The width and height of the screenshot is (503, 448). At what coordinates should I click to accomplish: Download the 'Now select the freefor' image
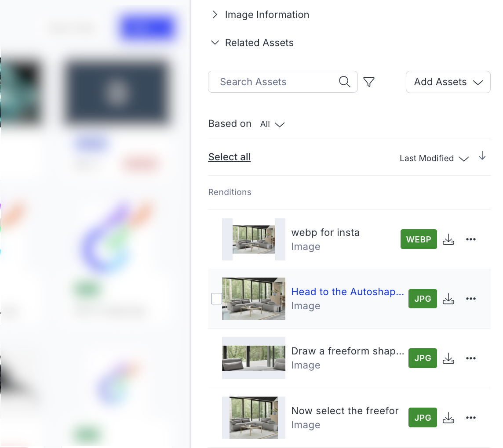coord(448,418)
